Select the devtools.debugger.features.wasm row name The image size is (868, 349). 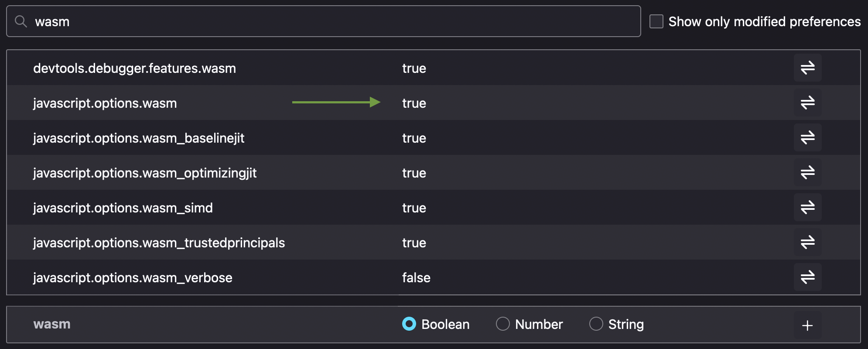[x=134, y=68]
